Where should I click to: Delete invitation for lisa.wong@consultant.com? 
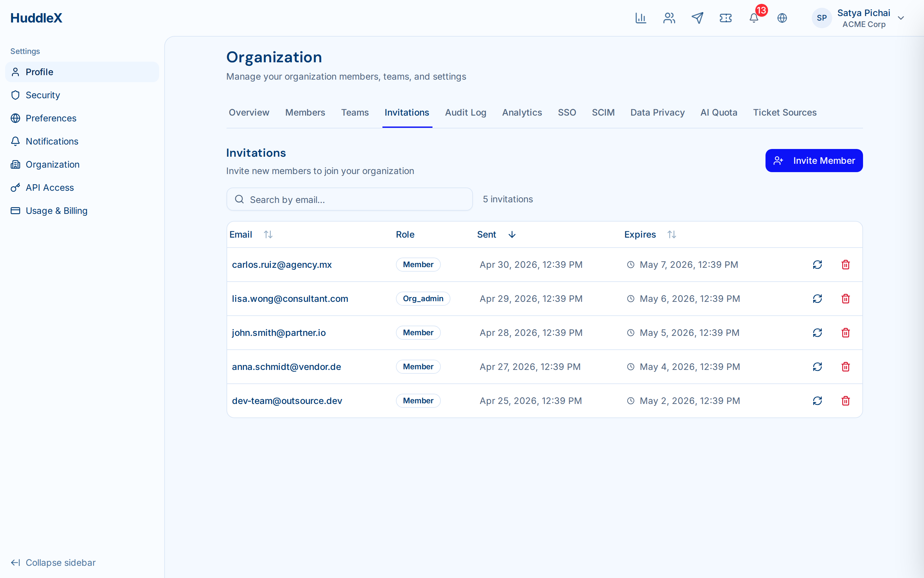tap(845, 299)
